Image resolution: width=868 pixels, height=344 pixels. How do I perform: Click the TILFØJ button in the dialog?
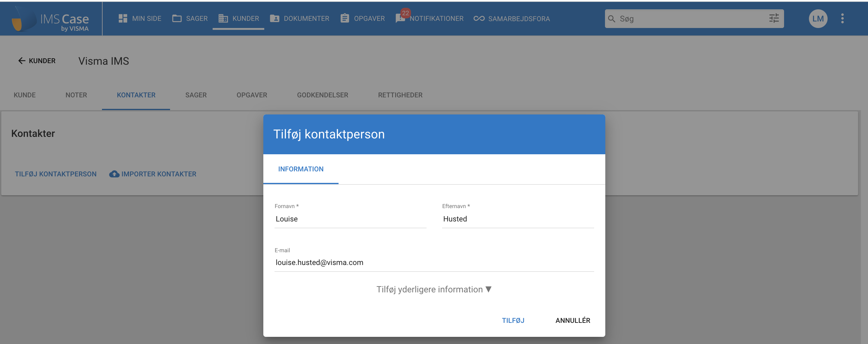[x=513, y=320]
